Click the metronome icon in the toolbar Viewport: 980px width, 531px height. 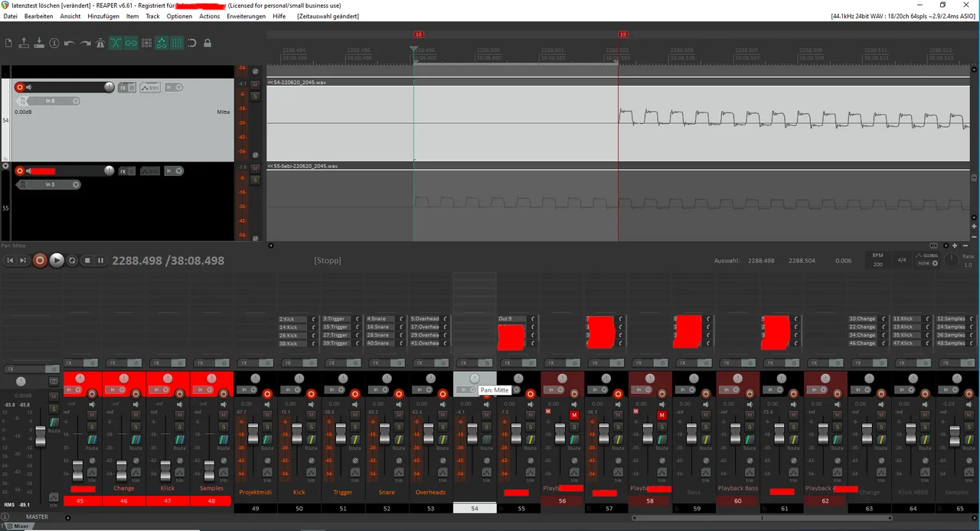click(x=100, y=44)
